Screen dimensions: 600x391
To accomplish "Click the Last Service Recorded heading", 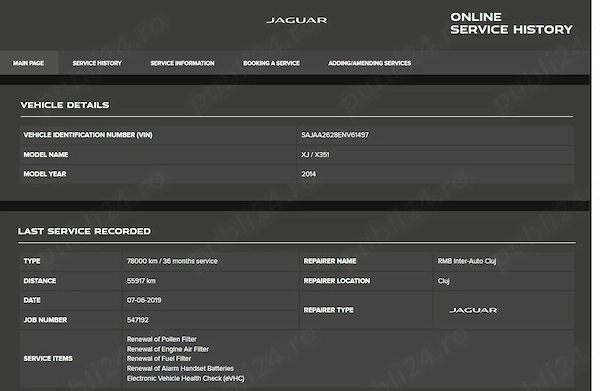I will (x=84, y=231).
